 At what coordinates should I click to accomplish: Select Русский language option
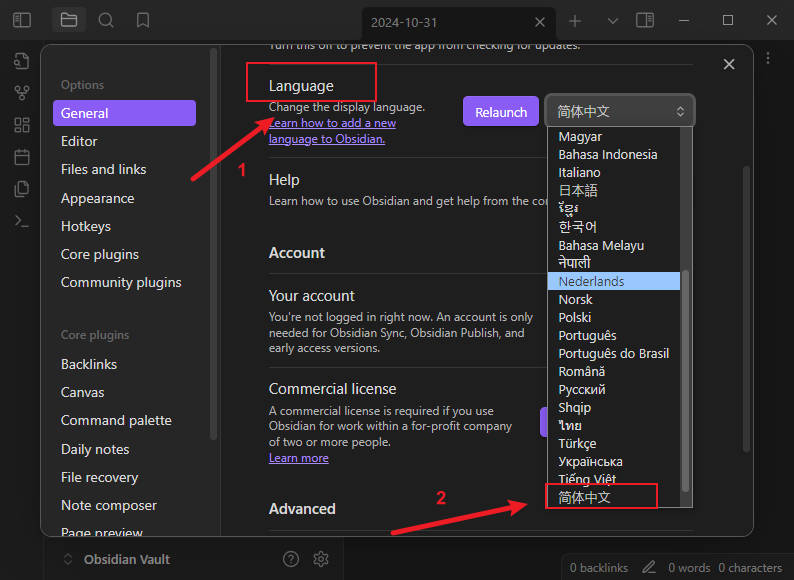[x=613, y=390]
